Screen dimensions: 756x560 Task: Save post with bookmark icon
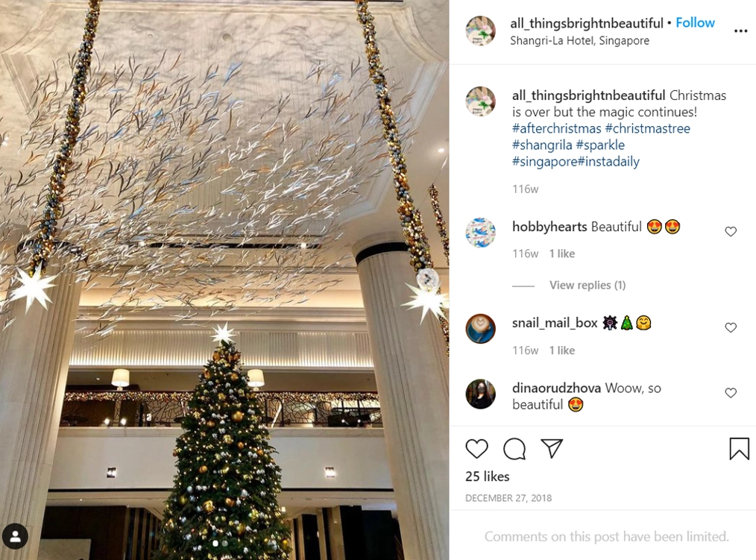coord(739,449)
